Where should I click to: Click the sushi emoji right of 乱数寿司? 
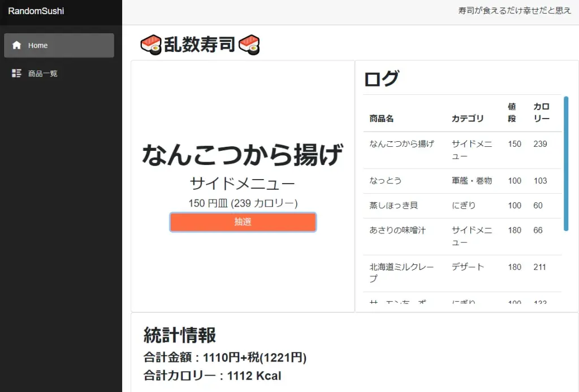[249, 45]
